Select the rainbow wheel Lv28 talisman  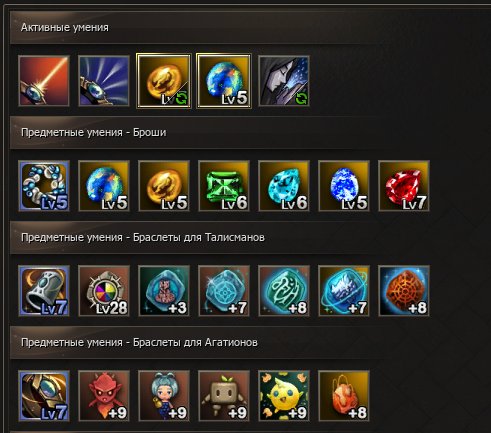(104, 291)
